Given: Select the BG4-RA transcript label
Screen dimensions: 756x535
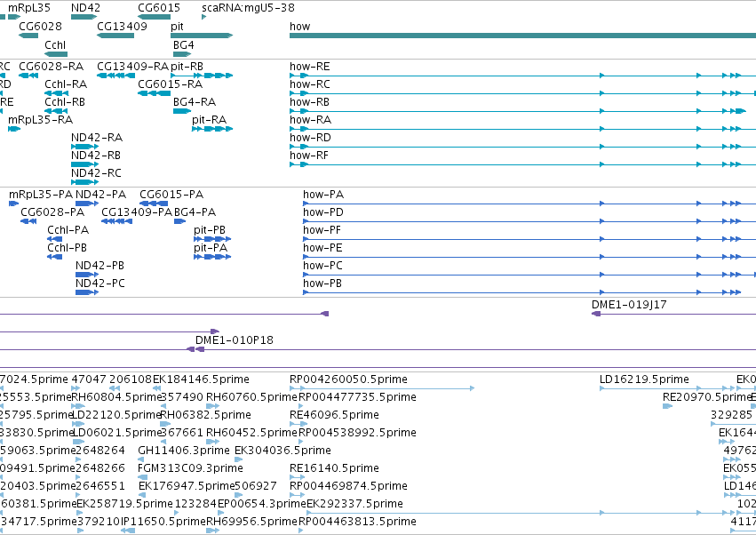Looking at the screenshot, I should coord(195,102).
